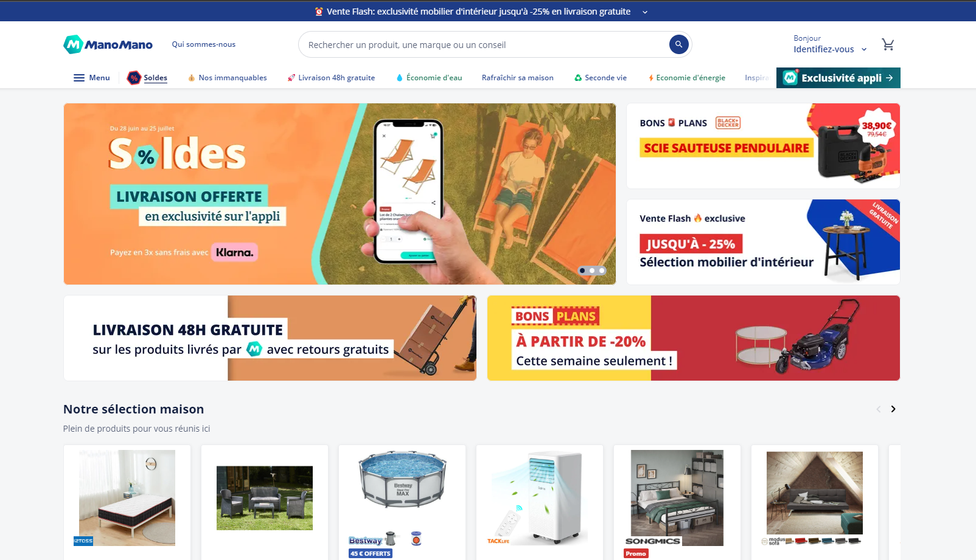976x560 pixels.
Task: Click the product search input field
Action: (x=487, y=44)
